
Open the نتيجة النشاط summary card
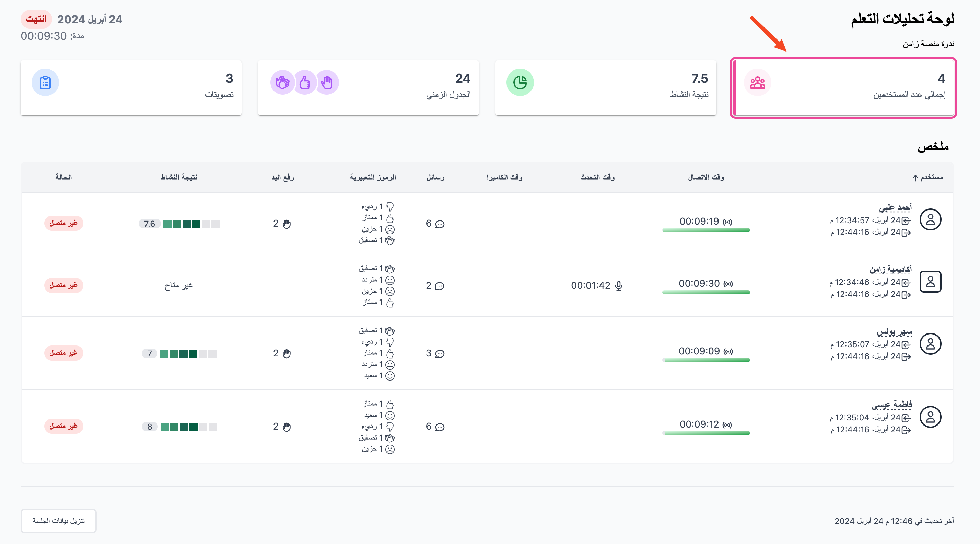tap(606, 88)
